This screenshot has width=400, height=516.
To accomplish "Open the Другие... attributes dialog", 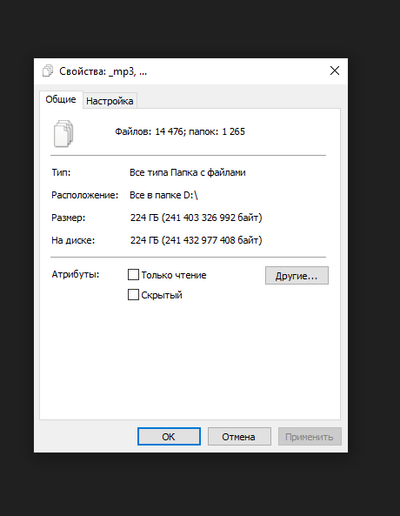I will (297, 275).
